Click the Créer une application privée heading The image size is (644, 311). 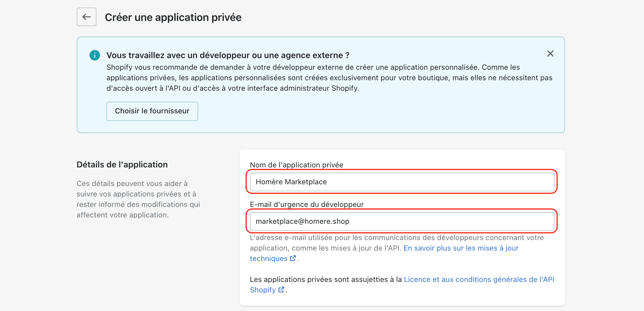point(173,17)
